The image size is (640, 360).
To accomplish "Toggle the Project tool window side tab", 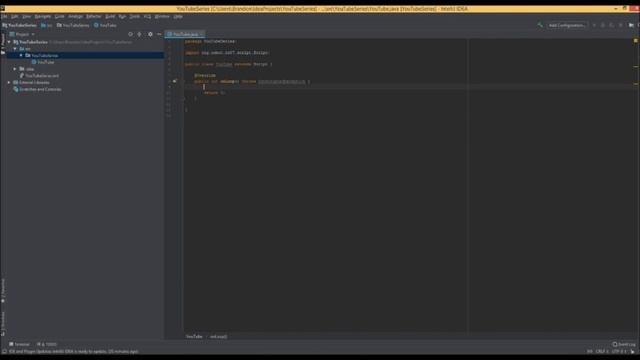I will tap(3, 43).
